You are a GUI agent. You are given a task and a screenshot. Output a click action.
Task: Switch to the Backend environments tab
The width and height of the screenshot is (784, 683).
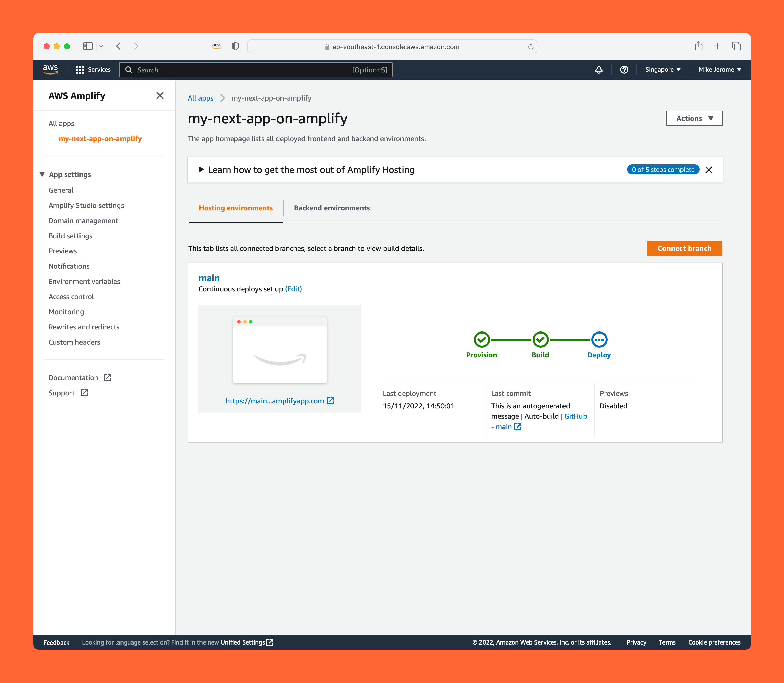(x=331, y=208)
